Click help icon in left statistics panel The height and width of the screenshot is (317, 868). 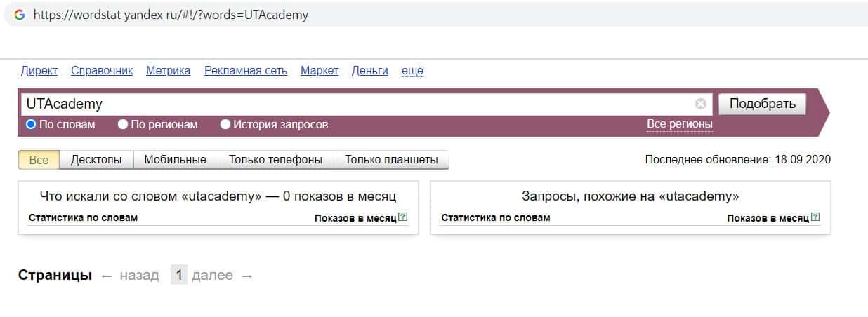click(x=403, y=217)
